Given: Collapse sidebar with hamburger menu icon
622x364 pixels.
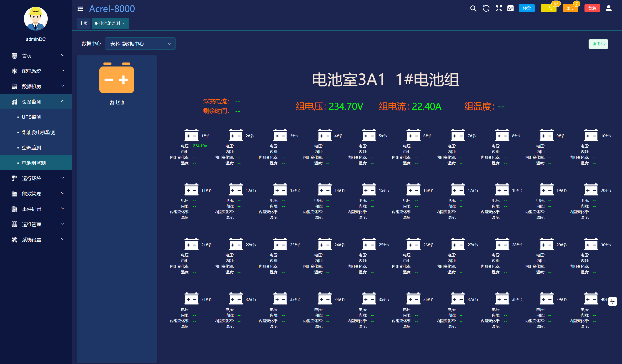Looking at the screenshot, I should coord(80,9).
